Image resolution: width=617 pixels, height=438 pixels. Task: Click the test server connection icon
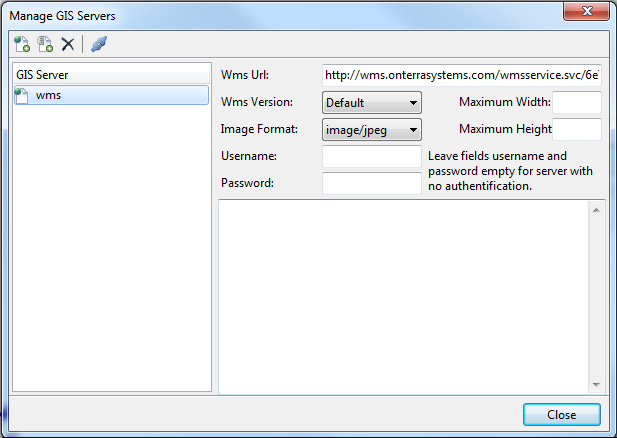point(98,44)
